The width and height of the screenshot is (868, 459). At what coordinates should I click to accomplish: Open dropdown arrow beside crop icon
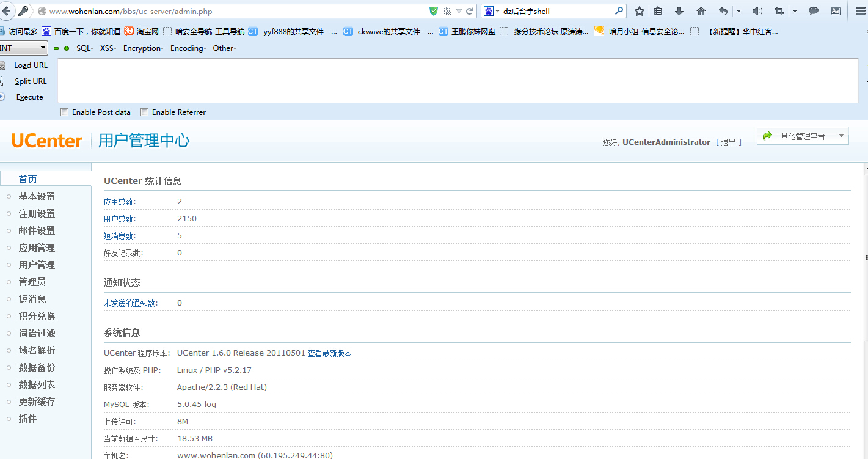795,11
